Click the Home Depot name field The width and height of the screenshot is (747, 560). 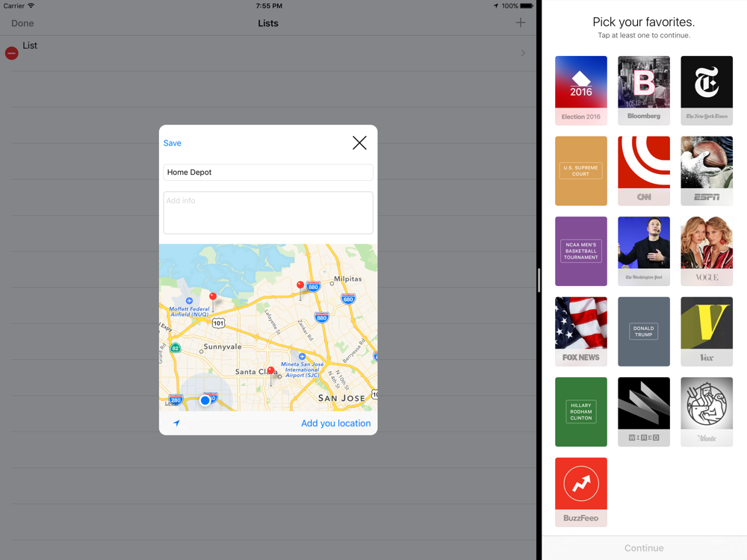(x=268, y=172)
